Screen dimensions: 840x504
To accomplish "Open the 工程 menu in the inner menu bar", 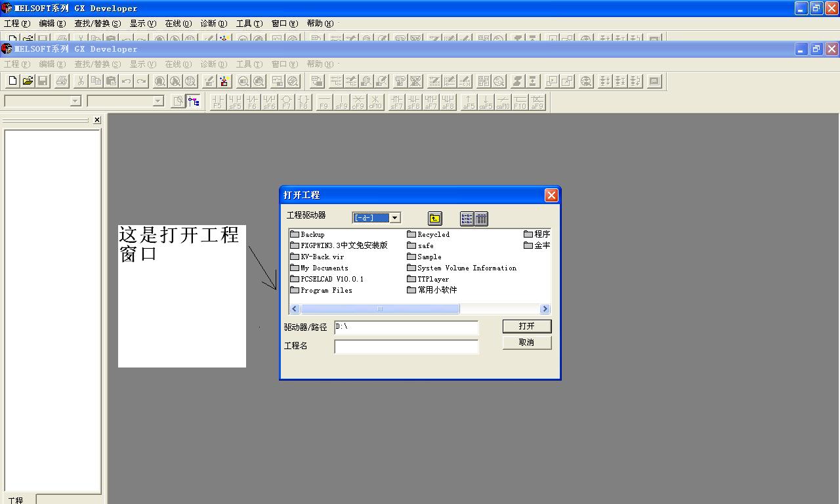I will tap(16, 64).
